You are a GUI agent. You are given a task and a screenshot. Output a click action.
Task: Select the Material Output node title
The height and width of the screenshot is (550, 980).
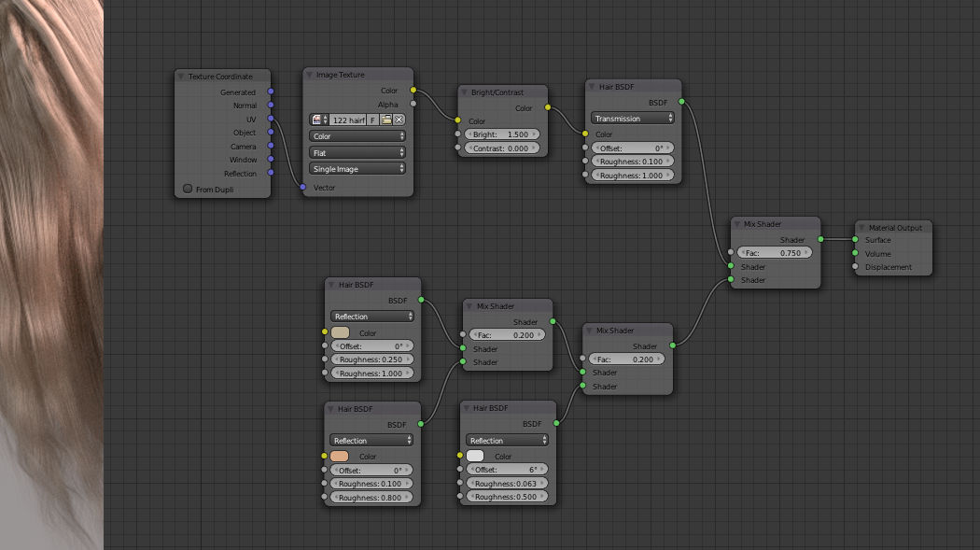[x=895, y=228]
